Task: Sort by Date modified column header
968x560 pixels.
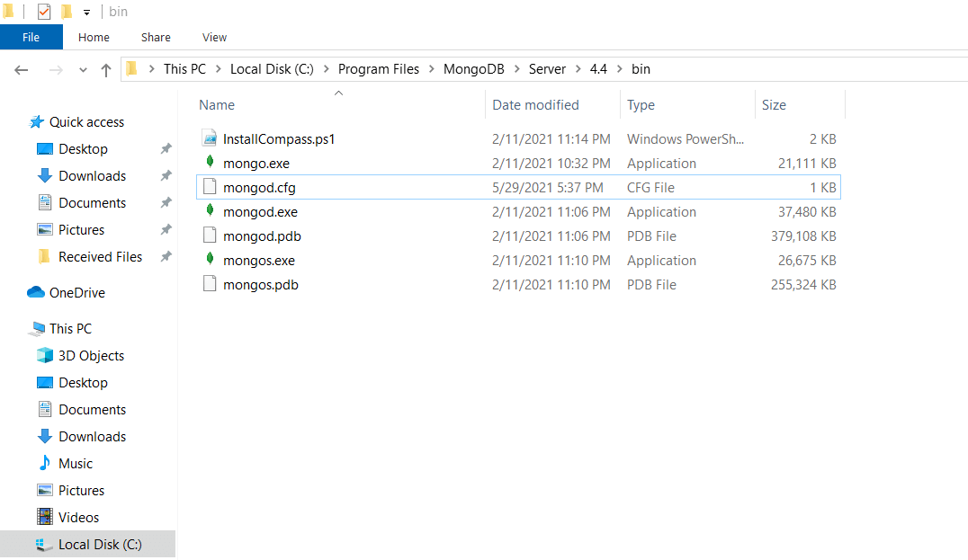Action: pos(535,105)
